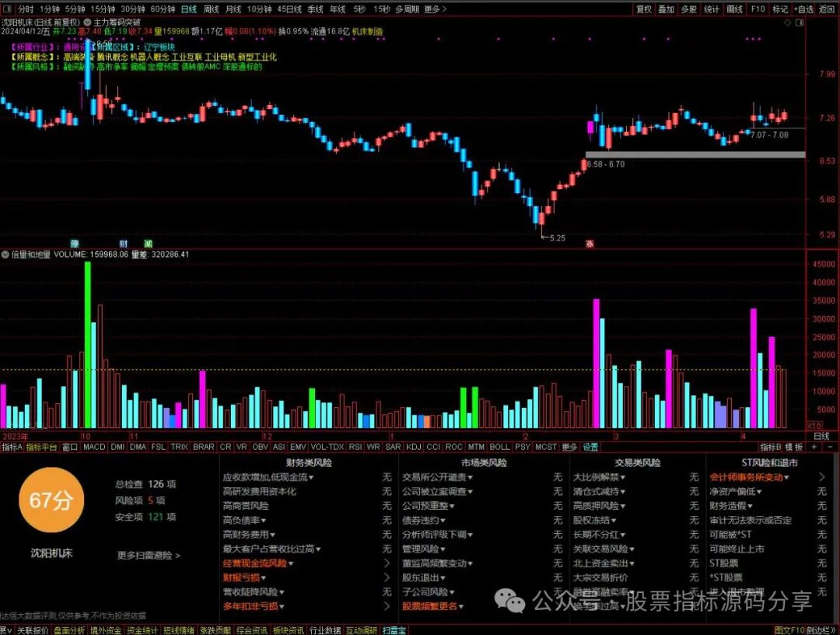Select the VOL-TDX indicator
840x635 pixels.
click(327, 447)
